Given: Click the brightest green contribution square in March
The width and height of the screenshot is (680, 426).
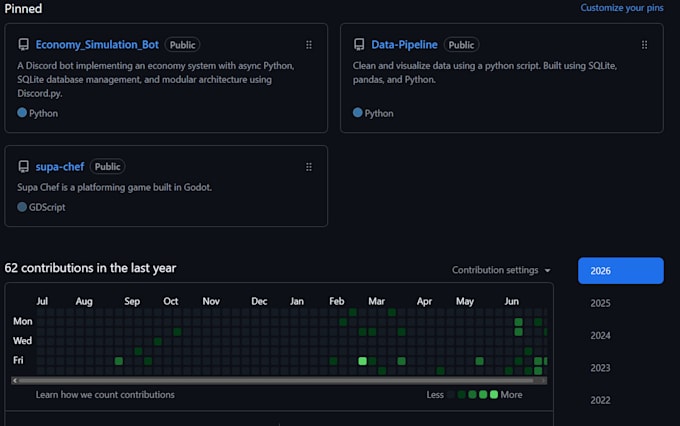Looking at the screenshot, I should [x=363, y=361].
